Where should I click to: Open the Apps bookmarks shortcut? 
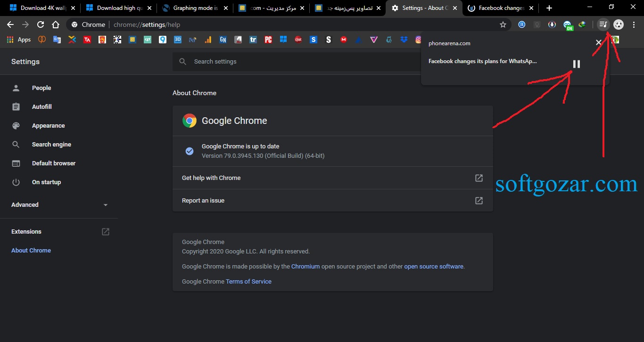pyautogui.click(x=19, y=40)
